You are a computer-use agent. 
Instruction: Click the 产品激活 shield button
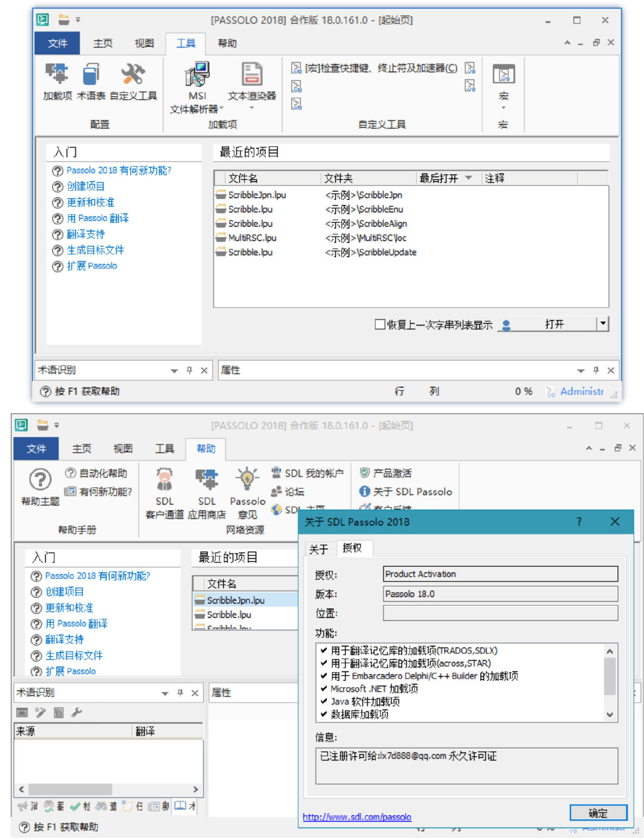click(386, 473)
